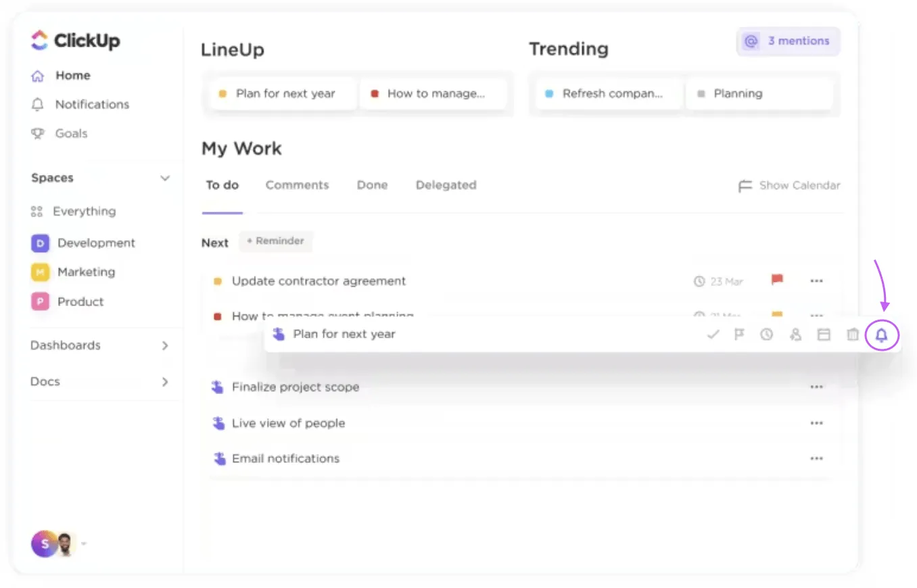Click orange status dot of Update contractor agreement
The width and height of the screenshot is (917, 588).
click(218, 281)
